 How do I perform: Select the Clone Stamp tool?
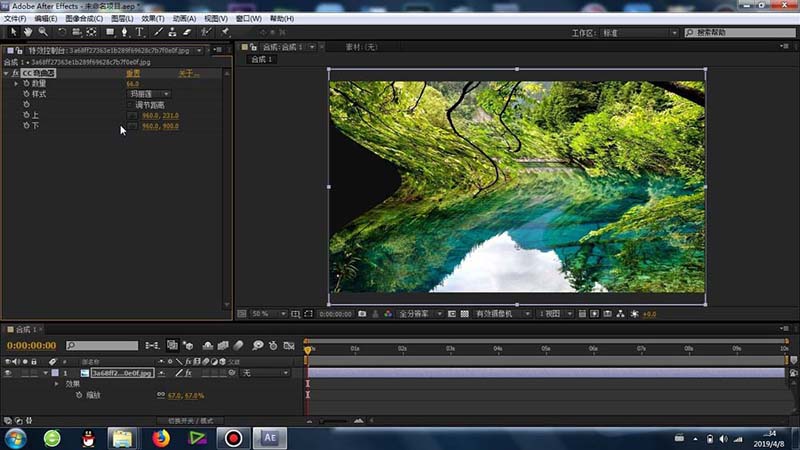tap(174, 32)
